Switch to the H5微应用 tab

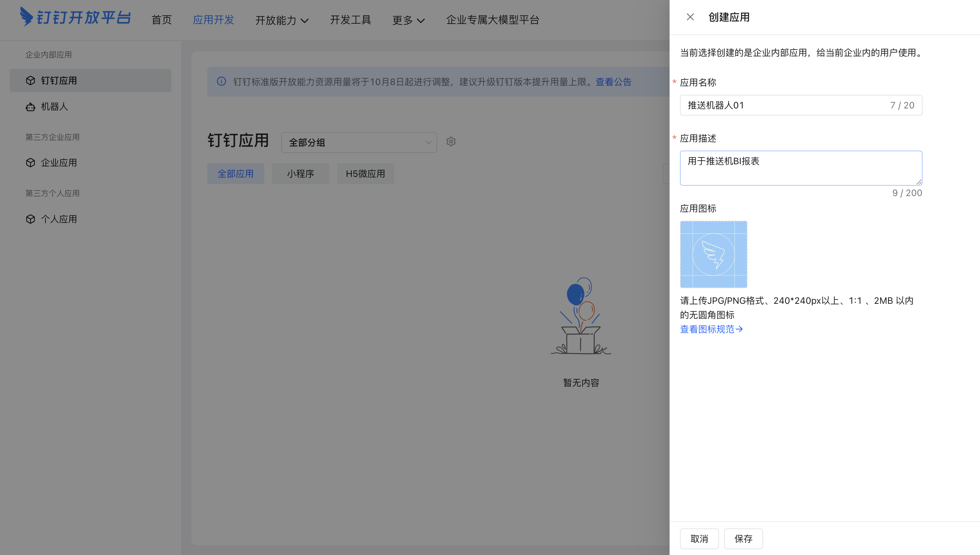[365, 174]
